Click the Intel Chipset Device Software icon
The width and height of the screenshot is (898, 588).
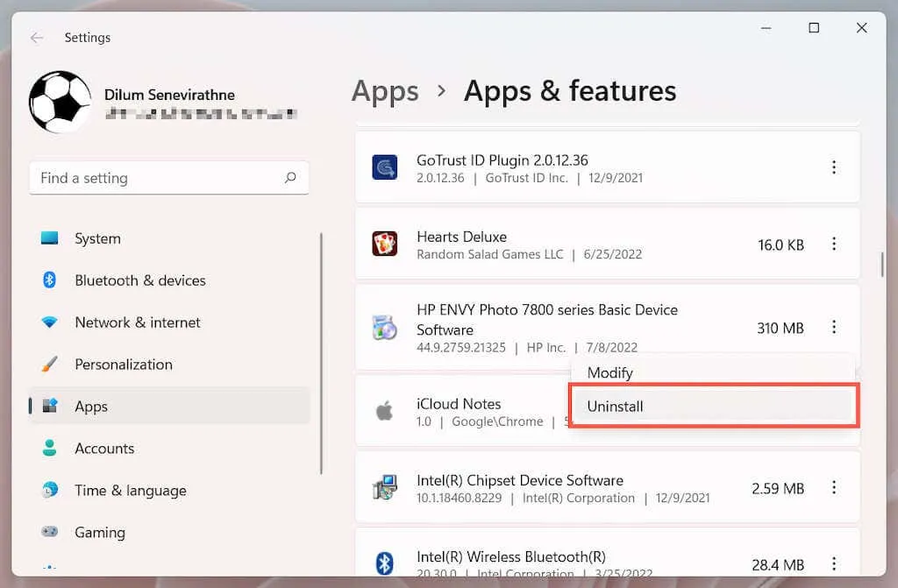coord(384,488)
